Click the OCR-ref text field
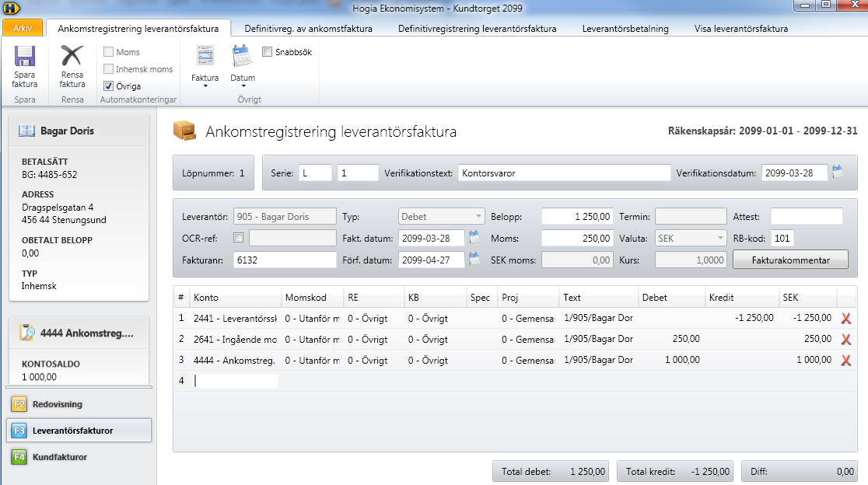 (292, 239)
